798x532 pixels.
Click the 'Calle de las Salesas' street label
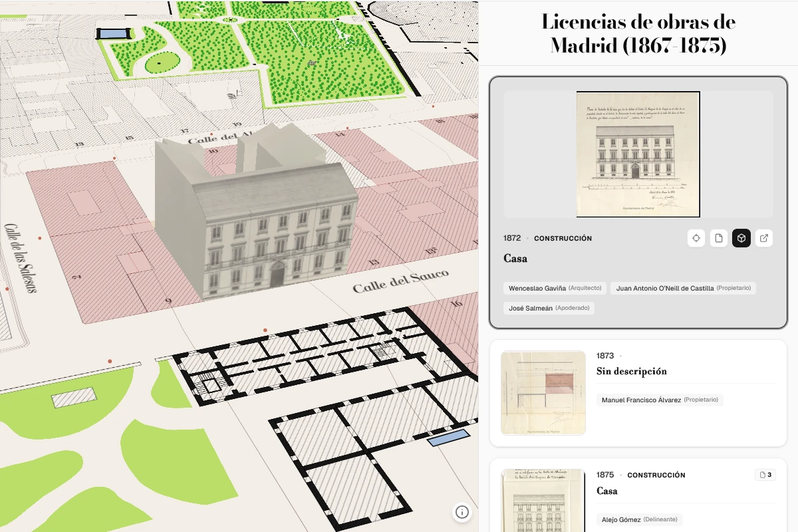(x=21, y=257)
